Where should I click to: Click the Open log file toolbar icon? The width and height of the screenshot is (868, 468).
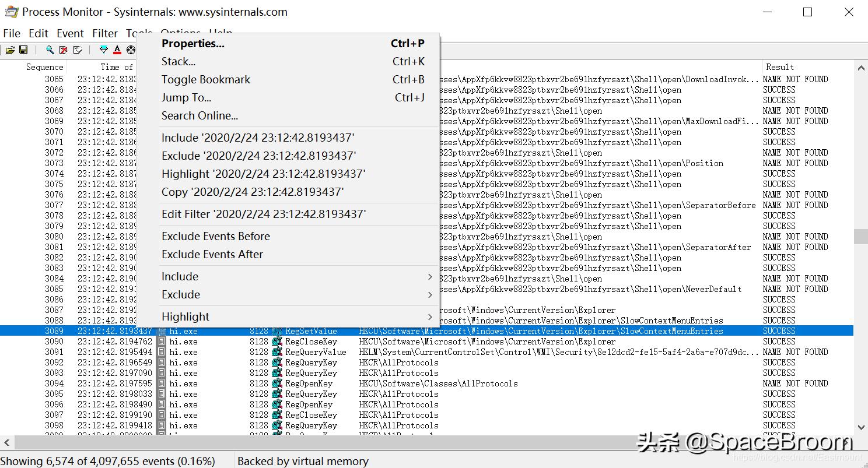coord(10,50)
